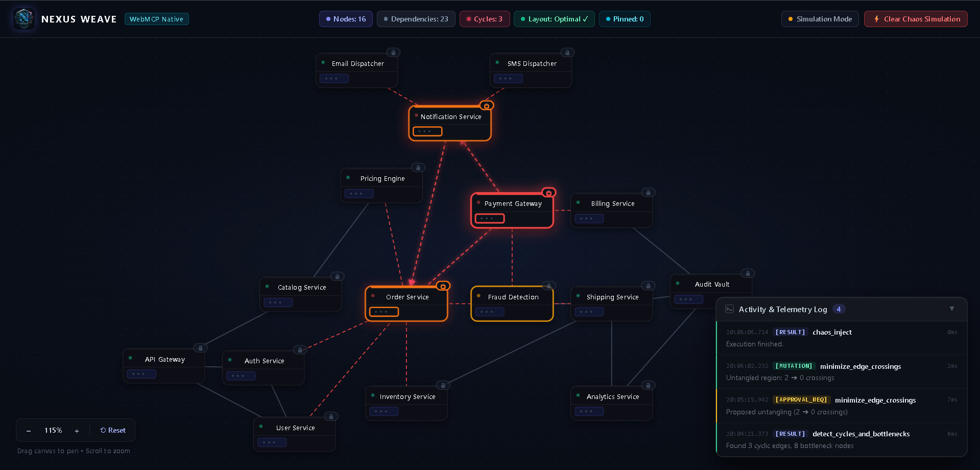Click the terminal icon in Activity log header
This screenshot has height=470, width=980.
tap(730, 309)
